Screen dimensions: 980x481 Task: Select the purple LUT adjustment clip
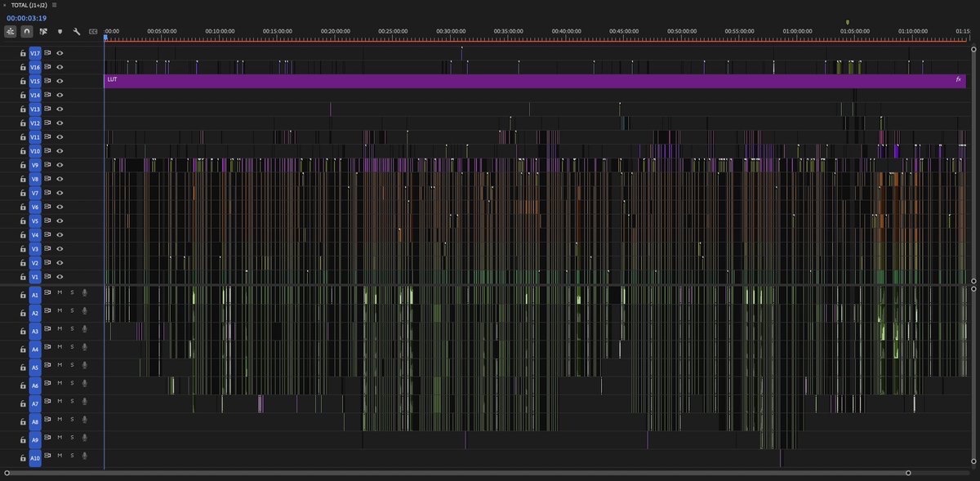tap(535, 81)
